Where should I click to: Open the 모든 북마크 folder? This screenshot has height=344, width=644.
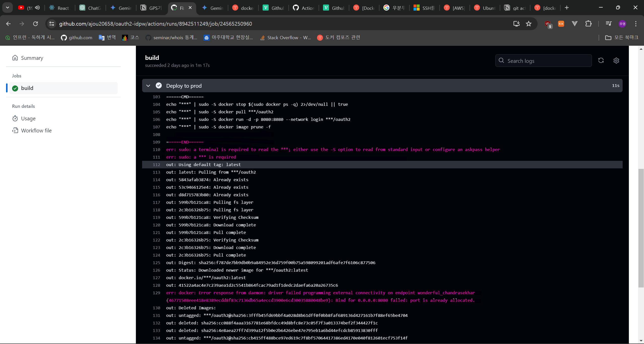pos(621,37)
